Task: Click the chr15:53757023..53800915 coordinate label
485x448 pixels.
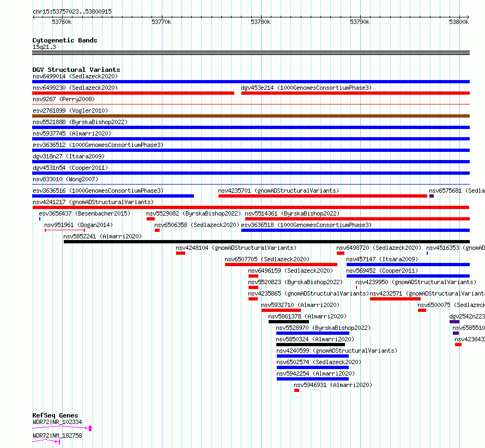Action: tap(72, 11)
